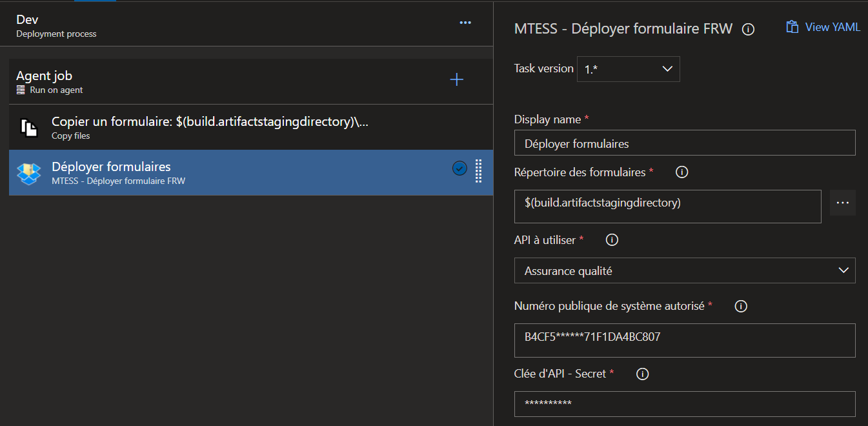Screen dimensions: 868x426
Task: Expand the Assurance qualité API dropdown
Action: (x=685, y=270)
